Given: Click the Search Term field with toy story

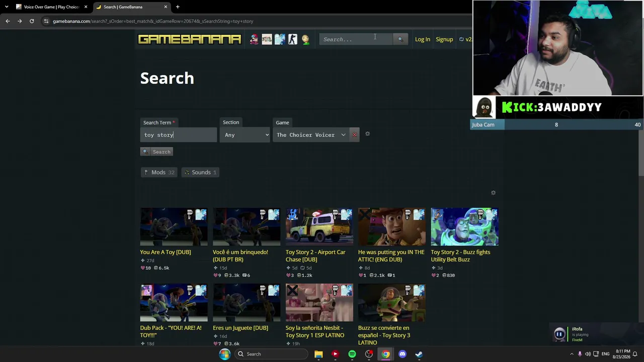Looking at the screenshot, I should pos(179,135).
